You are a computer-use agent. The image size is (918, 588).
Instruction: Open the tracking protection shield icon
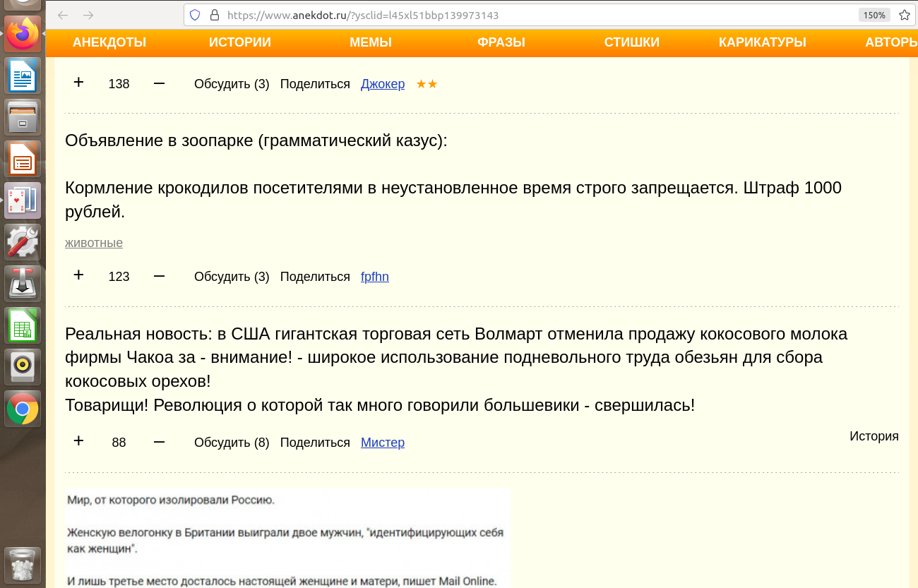(196, 15)
